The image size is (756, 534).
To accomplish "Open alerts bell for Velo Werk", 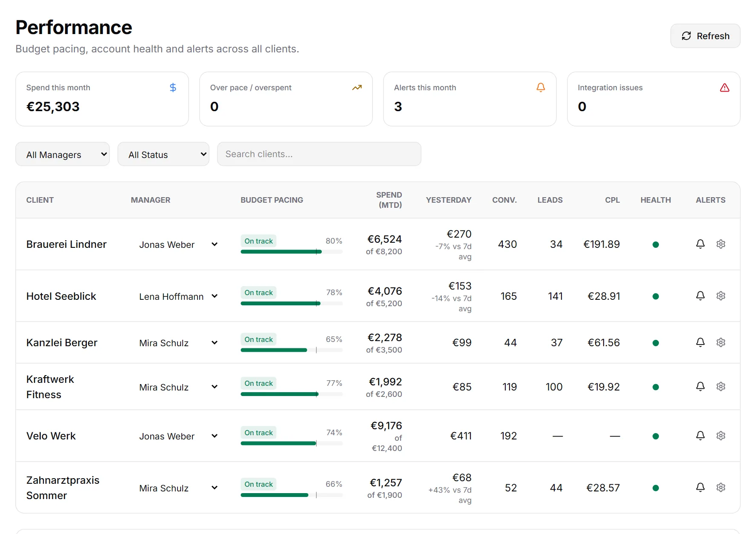I will (700, 436).
